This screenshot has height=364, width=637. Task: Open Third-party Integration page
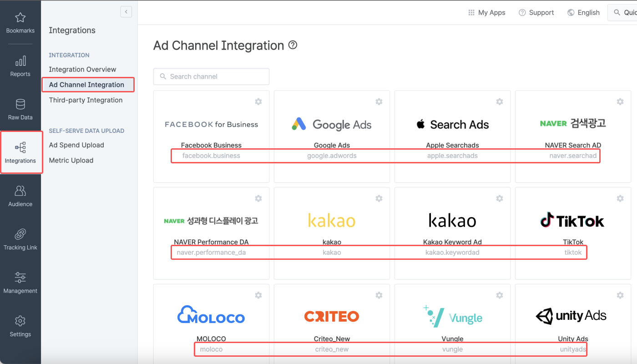[86, 100]
